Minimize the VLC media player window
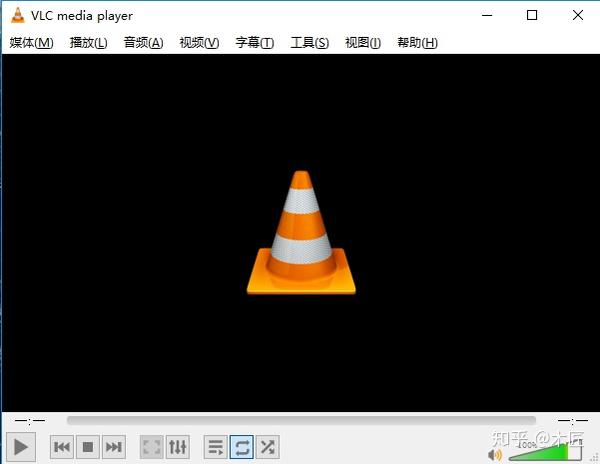This screenshot has width=600, height=464. point(487,15)
